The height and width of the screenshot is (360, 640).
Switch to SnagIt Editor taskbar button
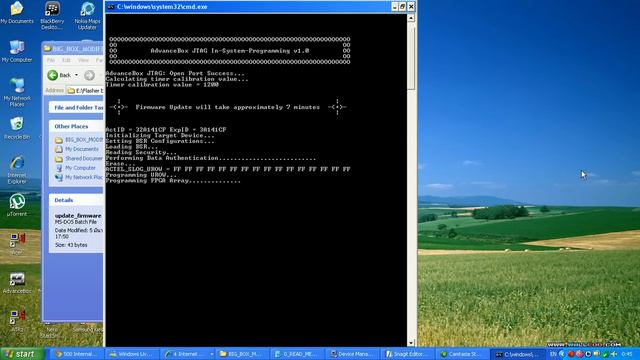[x=407, y=354]
